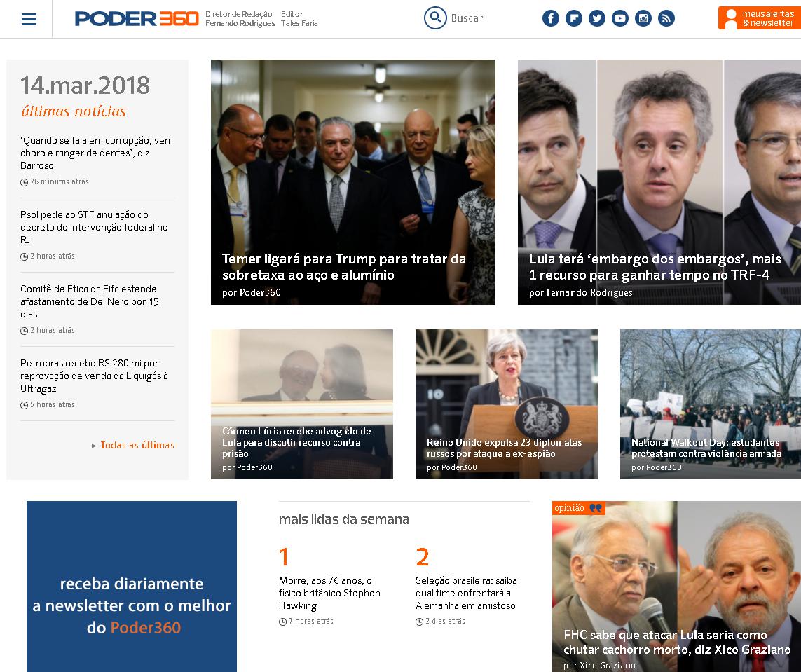
Task: Open the Instagram profile icon
Action: point(643,19)
